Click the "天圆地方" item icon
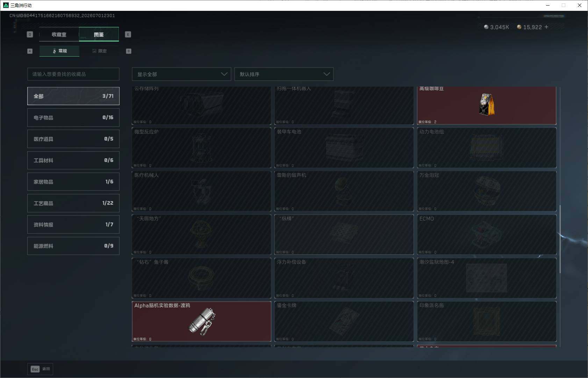Image resolution: width=588 pixels, height=378 pixels. pyautogui.click(x=201, y=235)
